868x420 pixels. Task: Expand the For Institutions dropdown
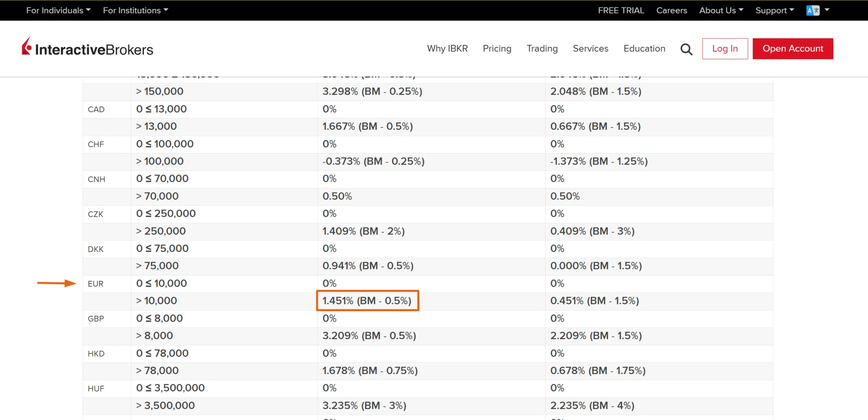pos(135,10)
